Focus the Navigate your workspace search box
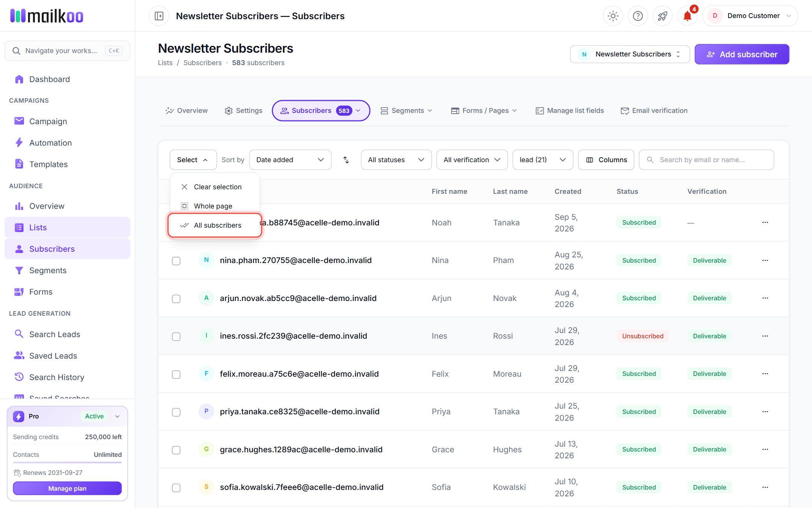 click(67, 51)
